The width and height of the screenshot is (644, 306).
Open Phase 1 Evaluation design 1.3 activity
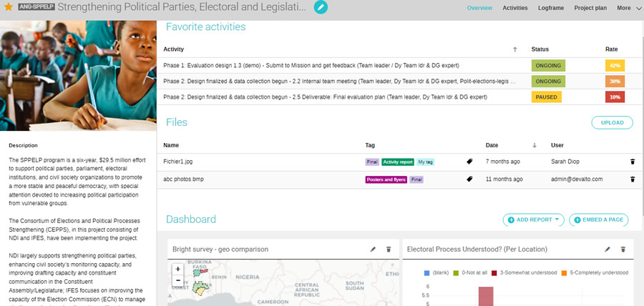tap(311, 66)
